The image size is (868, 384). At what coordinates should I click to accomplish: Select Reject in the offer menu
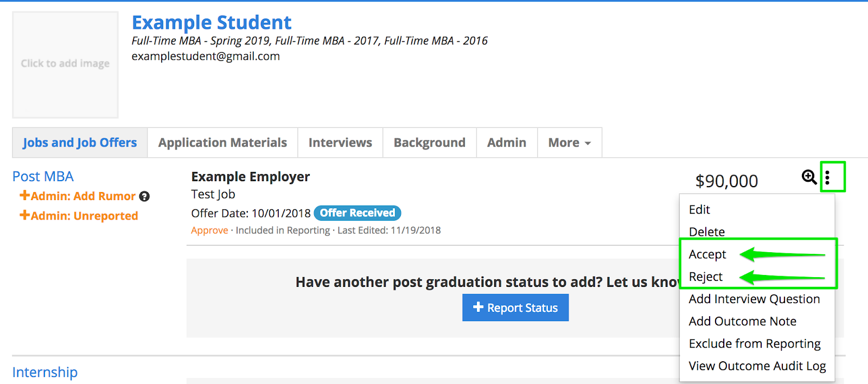[705, 277]
